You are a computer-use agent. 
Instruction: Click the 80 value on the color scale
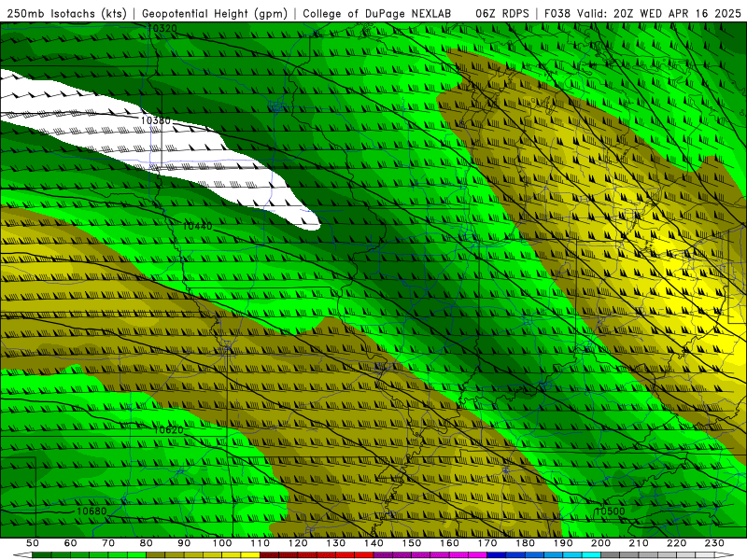point(147,543)
